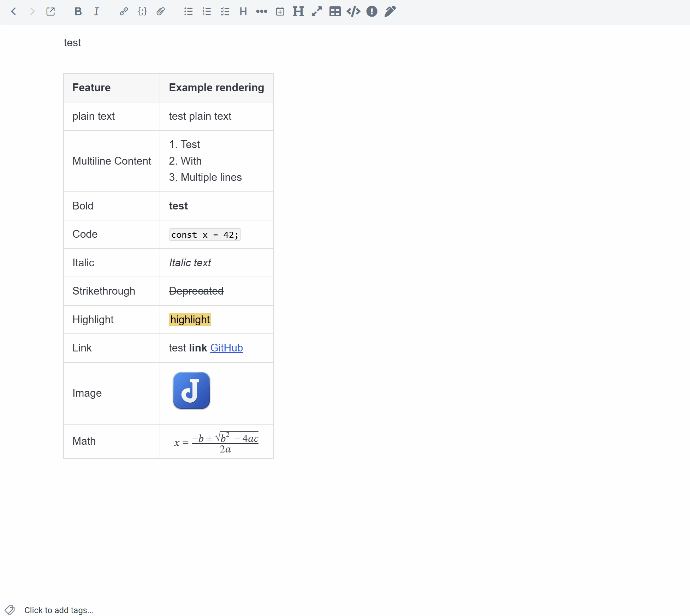The width and height of the screenshot is (690, 616).
Task: Click the back navigation arrow
Action: [x=14, y=12]
